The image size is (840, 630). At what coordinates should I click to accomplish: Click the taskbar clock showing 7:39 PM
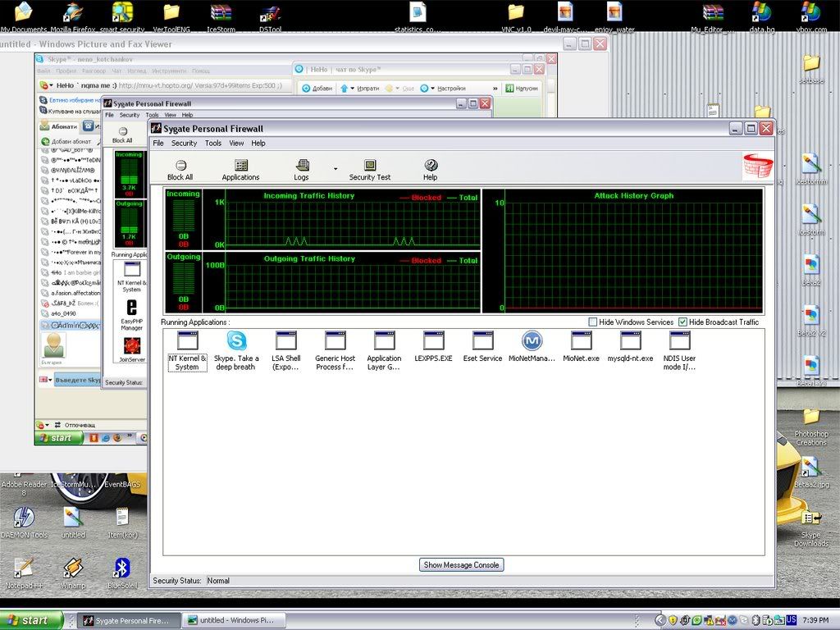coord(816,620)
